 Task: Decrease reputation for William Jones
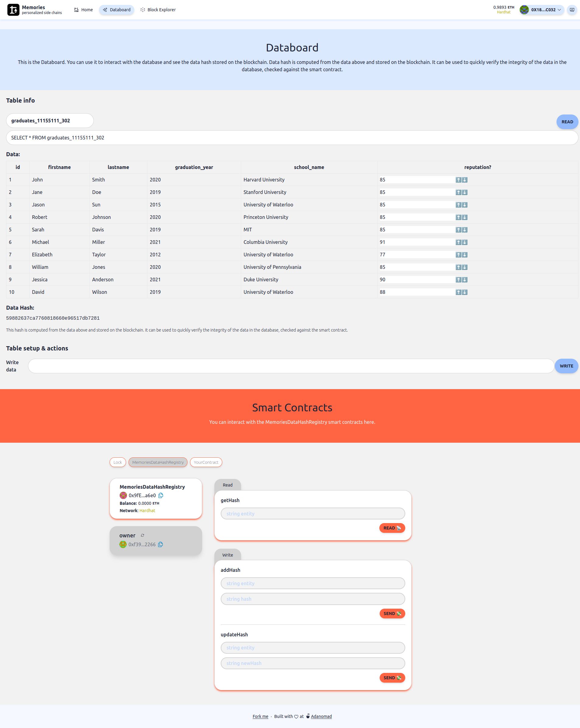(x=465, y=267)
